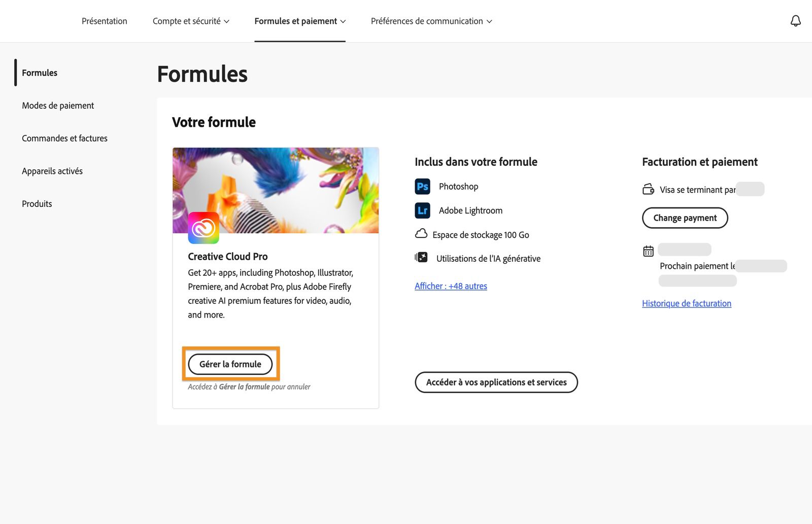The image size is (812, 524).
Task: Click the Inclus dans votre formule heading
Action: pos(476,162)
